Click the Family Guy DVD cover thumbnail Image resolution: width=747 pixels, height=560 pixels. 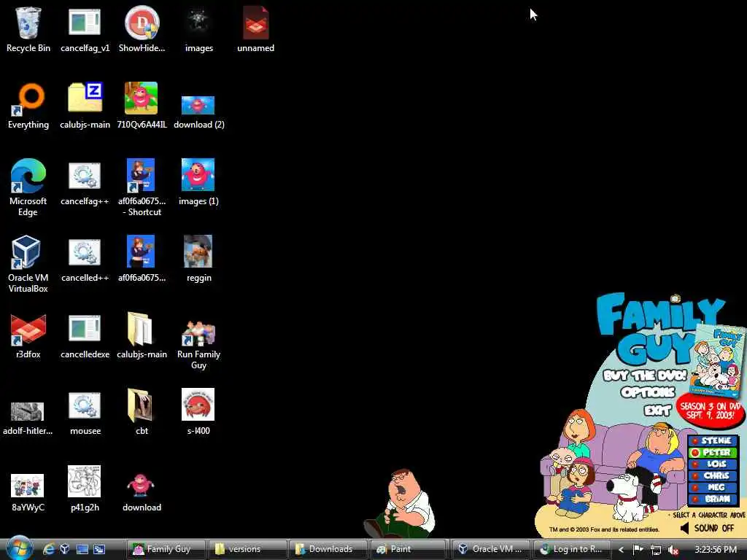pos(716,360)
